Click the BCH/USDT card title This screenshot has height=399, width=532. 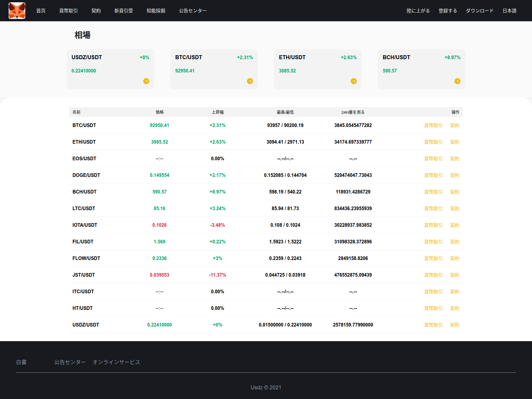point(396,57)
